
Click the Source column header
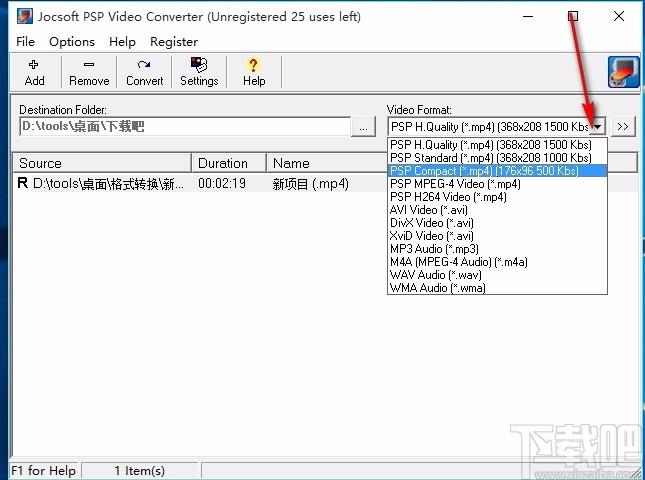(102, 163)
